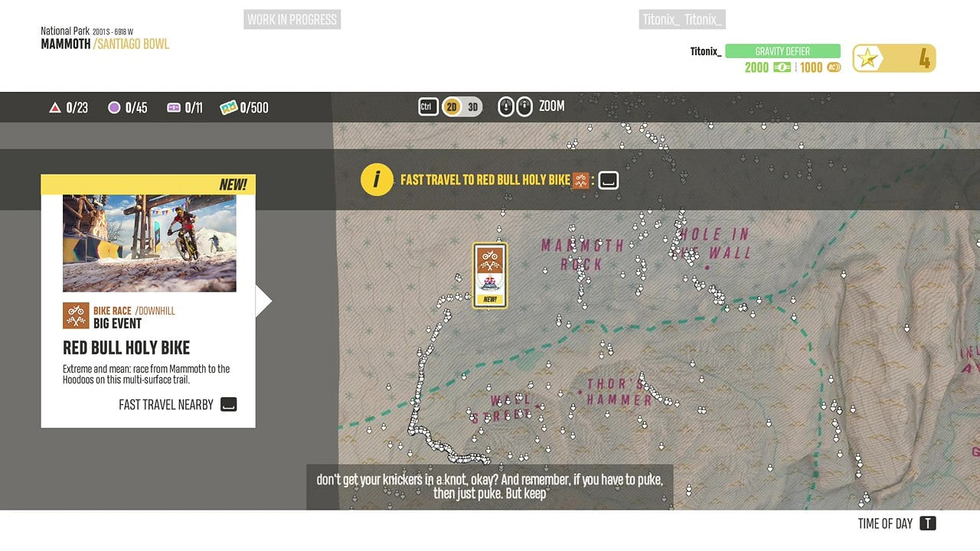Select the Red Bull Holy Bike map marker
This screenshot has height=551, width=980.
(490, 275)
